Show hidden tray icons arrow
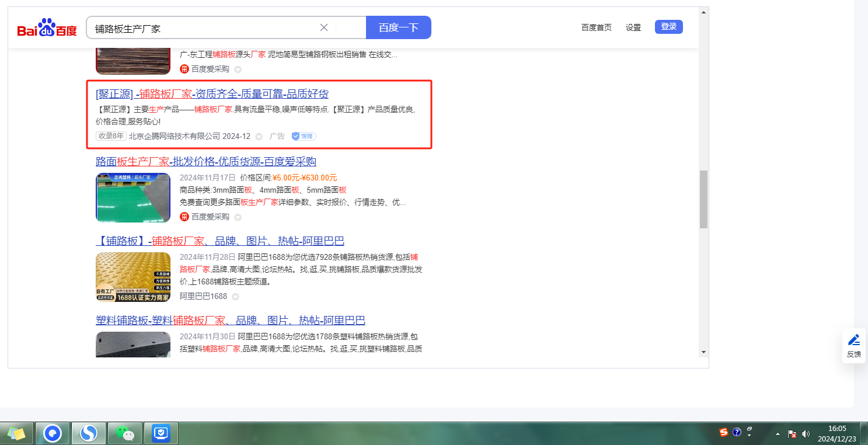Viewport: 868px width, 445px height. [778, 434]
